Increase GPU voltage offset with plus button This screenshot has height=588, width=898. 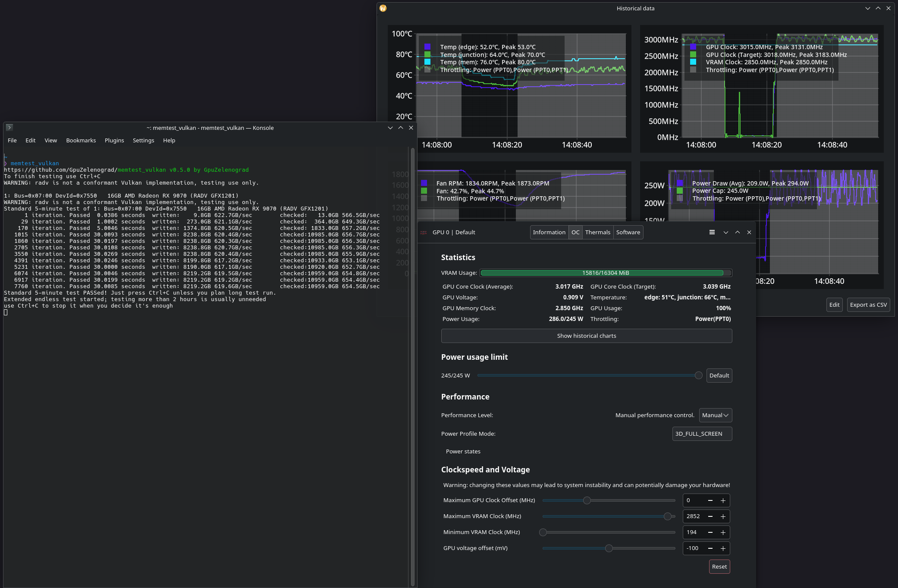[x=723, y=548]
